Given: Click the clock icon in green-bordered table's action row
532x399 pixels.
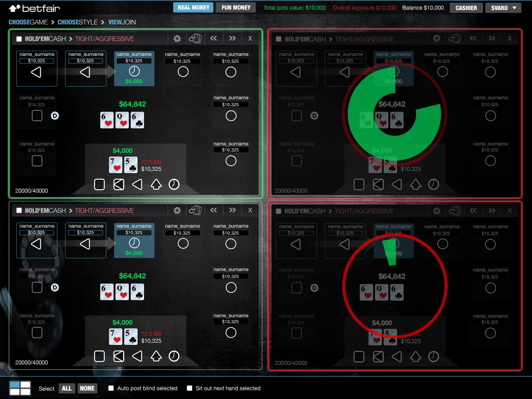Looking at the screenshot, I should click(x=174, y=185).
